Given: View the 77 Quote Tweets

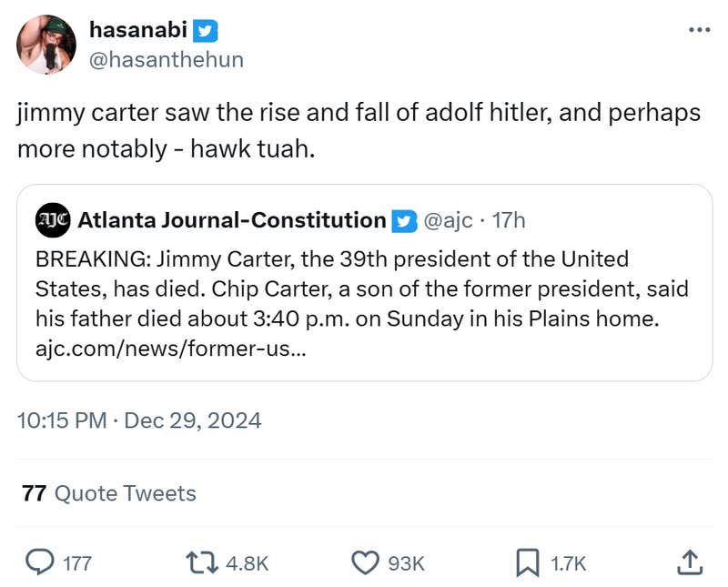Looking at the screenshot, I should [107, 493].
